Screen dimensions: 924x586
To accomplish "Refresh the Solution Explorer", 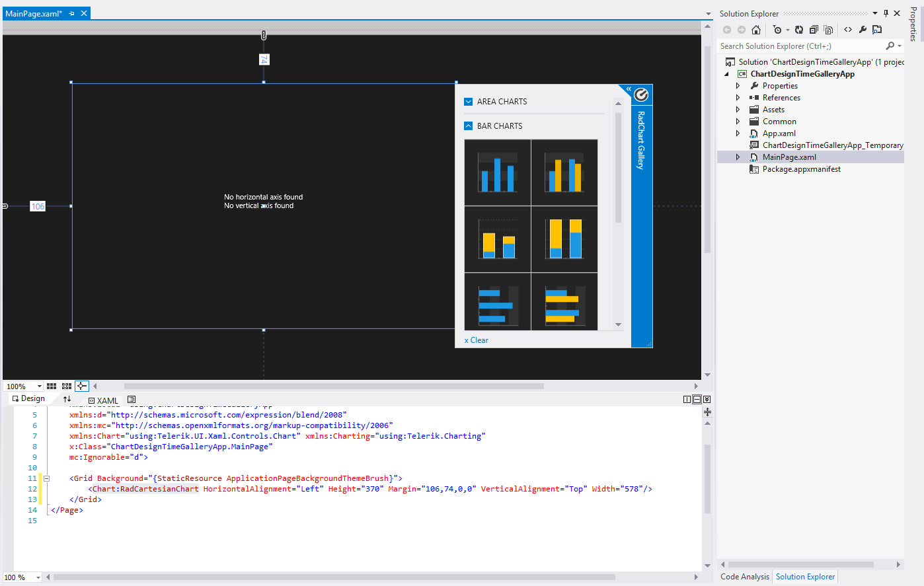I will pyautogui.click(x=799, y=30).
